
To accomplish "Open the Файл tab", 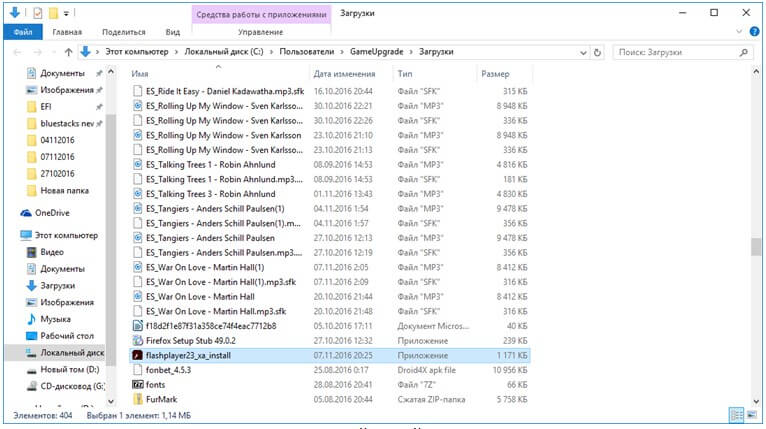I will pyautogui.click(x=21, y=32).
